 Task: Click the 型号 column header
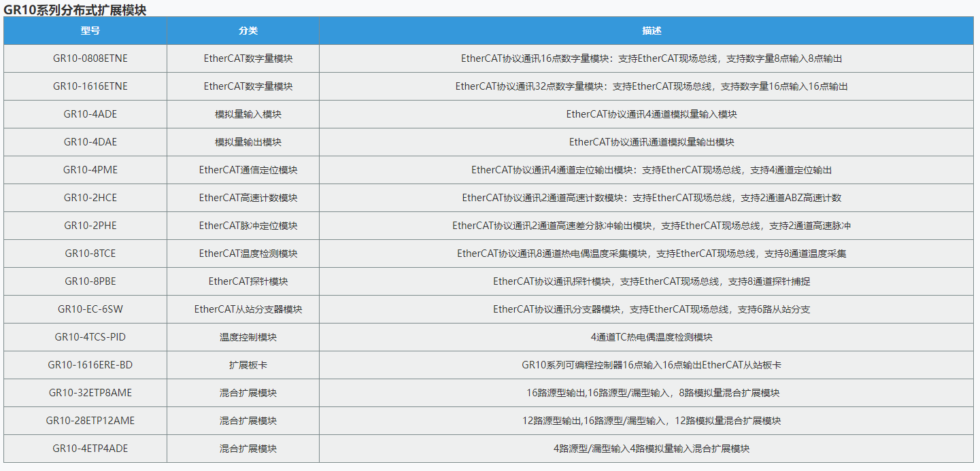point(90,31)
